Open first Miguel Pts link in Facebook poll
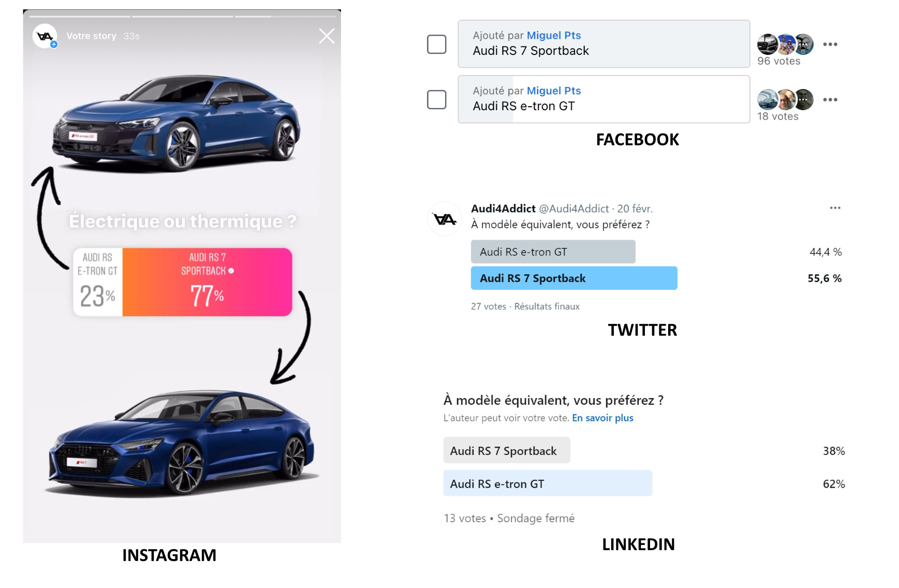Screen dimensions: 899x588 (x=554, y=36)
